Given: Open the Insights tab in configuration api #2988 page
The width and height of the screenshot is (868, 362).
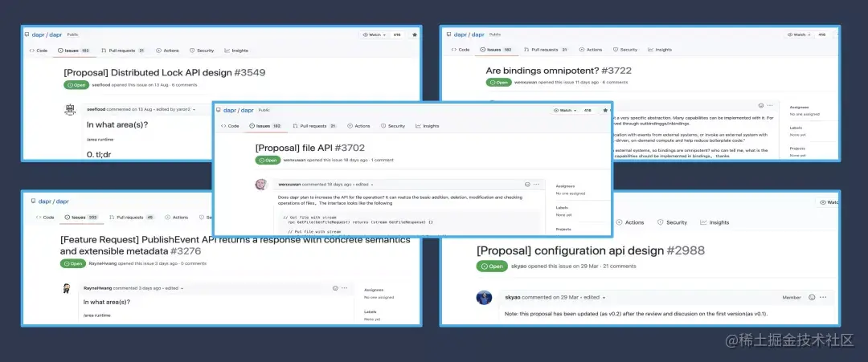Looking at the screenshot, I should (x=714, y=222).
